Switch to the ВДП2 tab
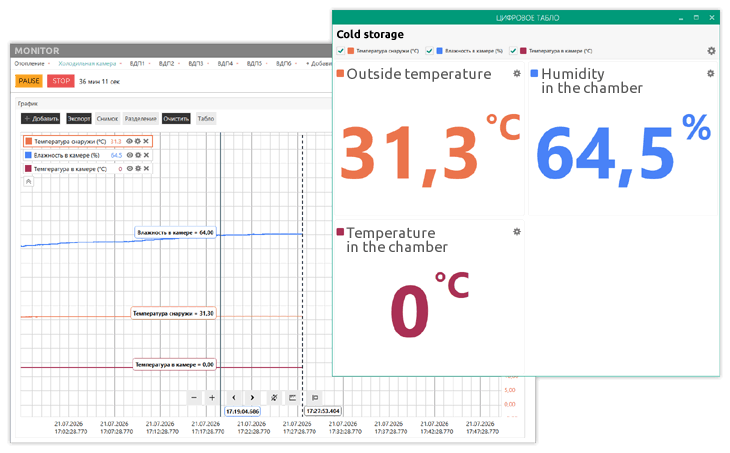730x453 pixels. coord(166,64)
